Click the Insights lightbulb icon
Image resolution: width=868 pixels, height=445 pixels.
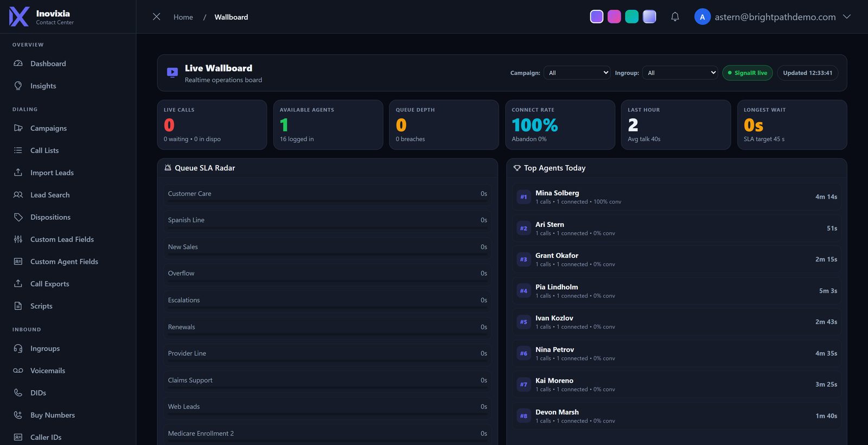18,86
